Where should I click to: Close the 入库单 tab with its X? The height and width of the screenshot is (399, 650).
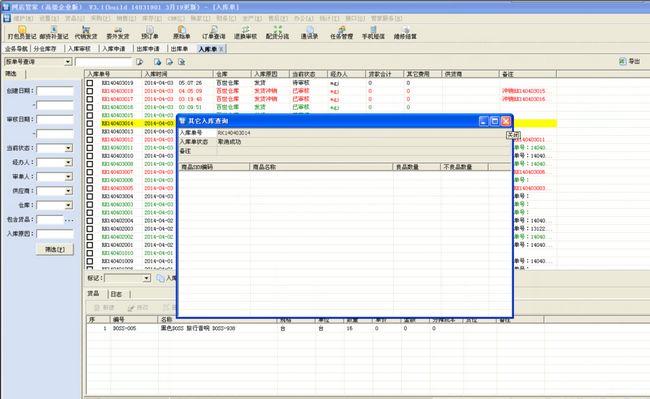pos(221,49)
